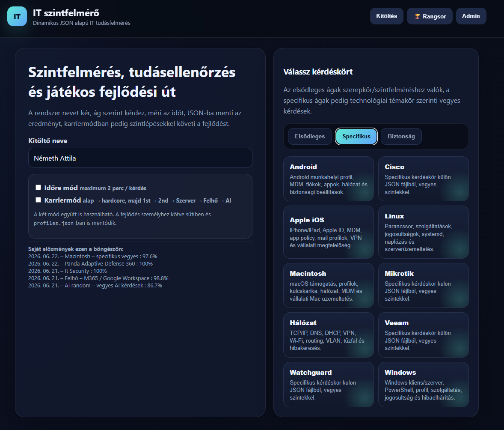
Task: Select the Apple iOS topic card
Action: [x=329, y=232]
